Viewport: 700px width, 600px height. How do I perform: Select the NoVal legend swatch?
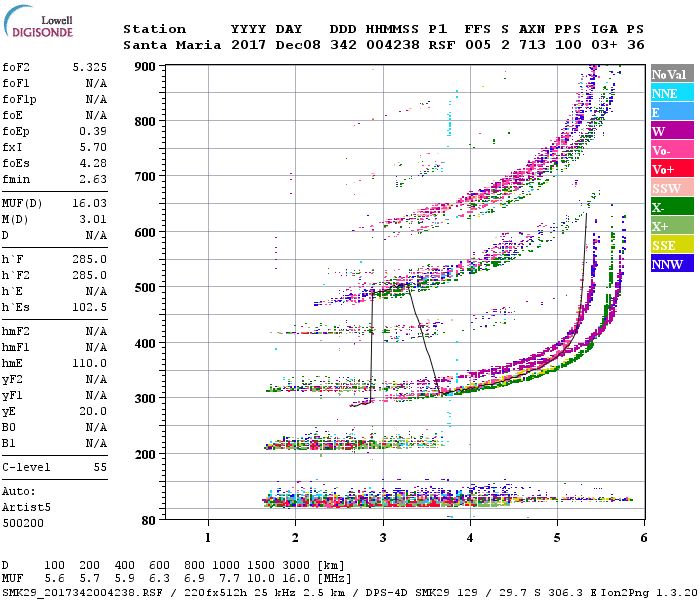click(x=672, y=74)
